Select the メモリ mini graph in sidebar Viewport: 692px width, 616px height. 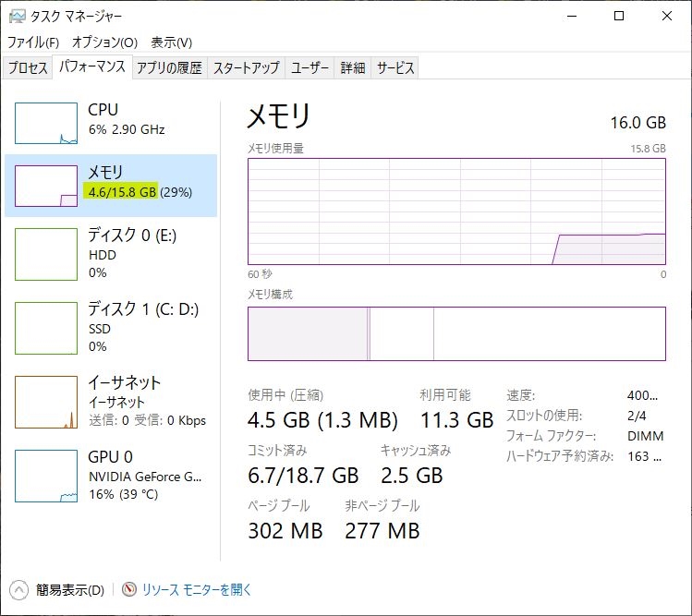tap(46, 186)
